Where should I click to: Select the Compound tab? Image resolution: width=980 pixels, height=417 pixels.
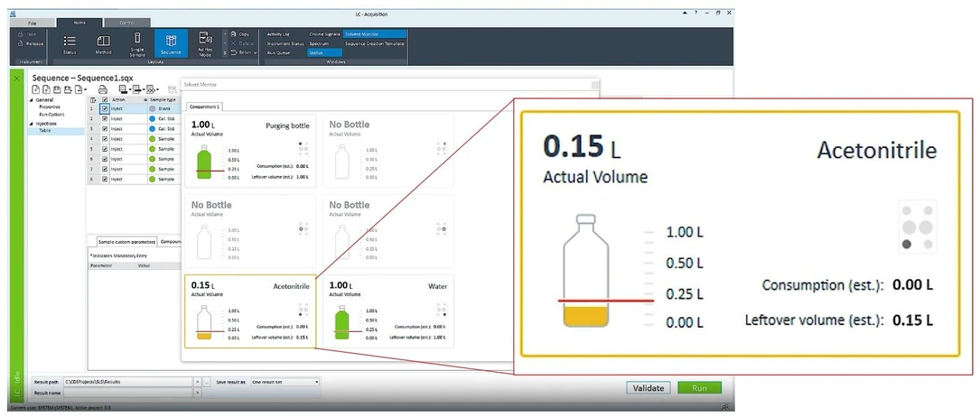click(x=170, y=242)
